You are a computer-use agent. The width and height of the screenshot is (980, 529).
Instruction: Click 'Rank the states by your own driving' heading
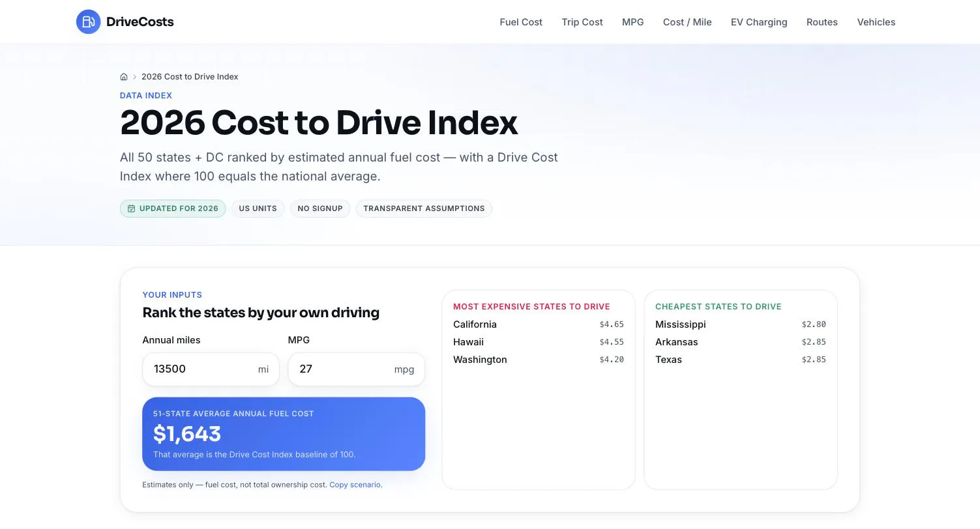(261, 313)
